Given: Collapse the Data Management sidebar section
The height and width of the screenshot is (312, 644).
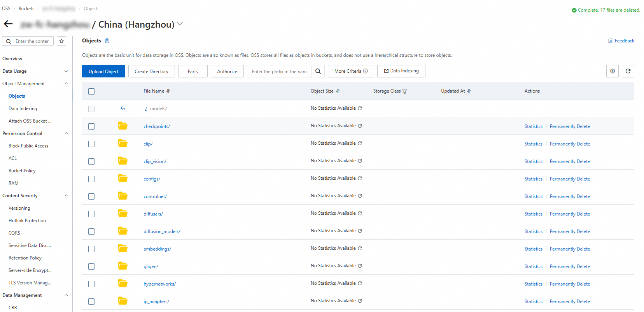Looking at the screenshot, I should [x=66, y=295].
